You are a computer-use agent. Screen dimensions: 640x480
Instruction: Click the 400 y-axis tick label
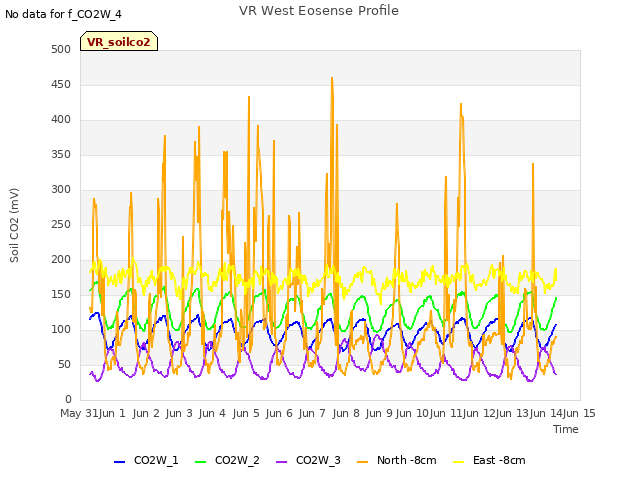61,120
